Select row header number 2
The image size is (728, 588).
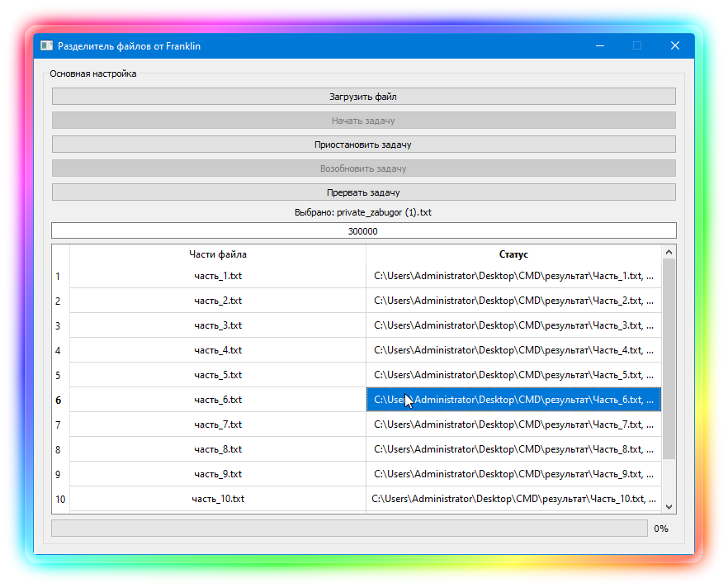(60, 301)
